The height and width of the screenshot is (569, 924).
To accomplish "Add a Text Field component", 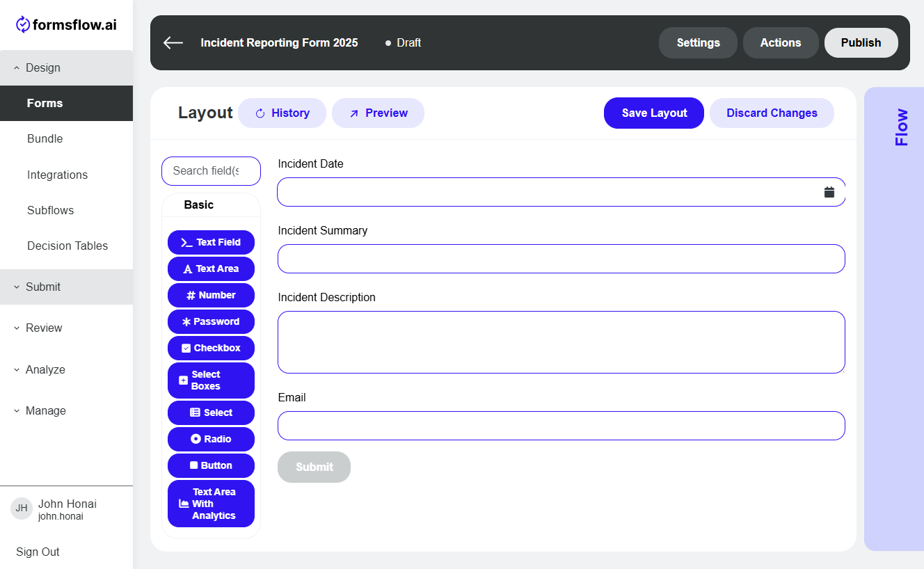I will 211,242.
